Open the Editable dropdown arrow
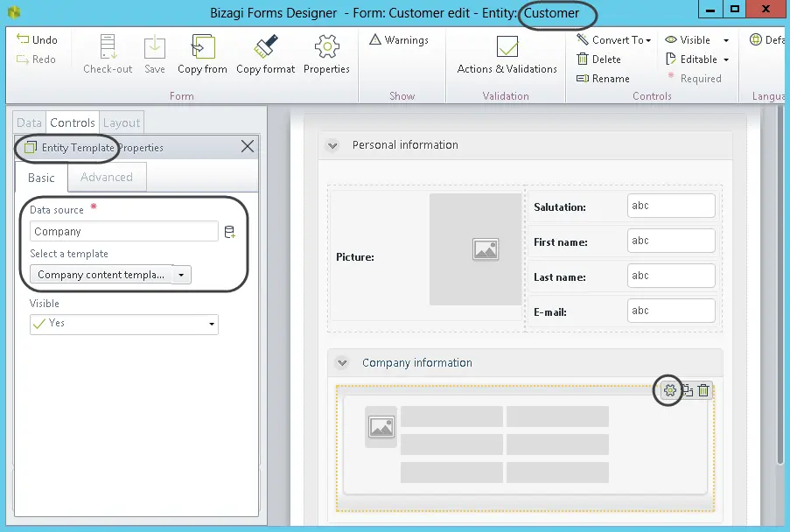Viewport: 790px width, 532px height. click(726, 59)
